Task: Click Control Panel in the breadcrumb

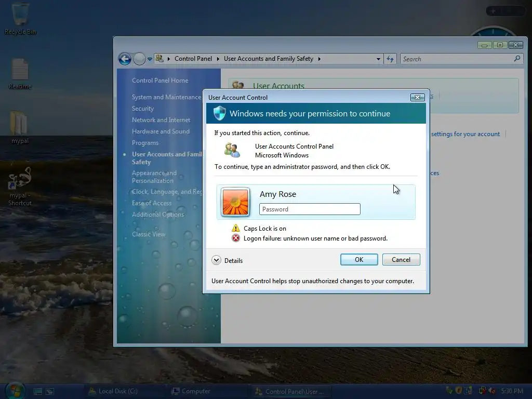Action: point(193,59)
